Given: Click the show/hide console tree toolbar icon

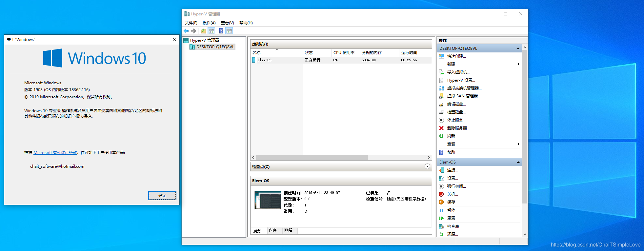Looking at the screenshot, I should 211,31.
